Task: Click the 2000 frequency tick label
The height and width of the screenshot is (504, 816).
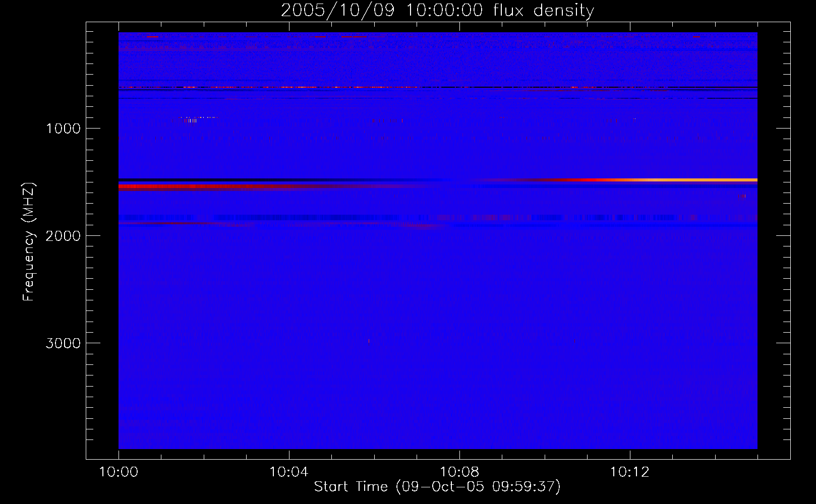Action: (63, 236)
